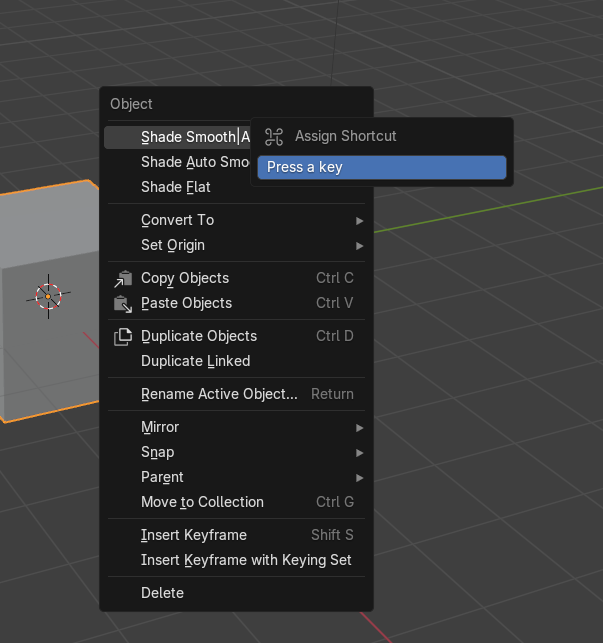This screenshot has width=603, height=643.
Task: Click the Duplicate Objects icon
Action: click(123, 337)
